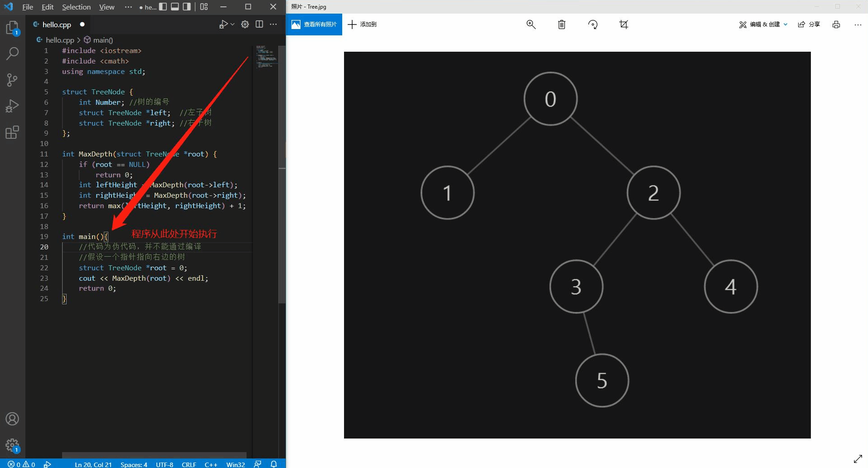Toggle the primary sidebar visibility
The width and height of the screenshot is (868, 468).
[163, 7]
